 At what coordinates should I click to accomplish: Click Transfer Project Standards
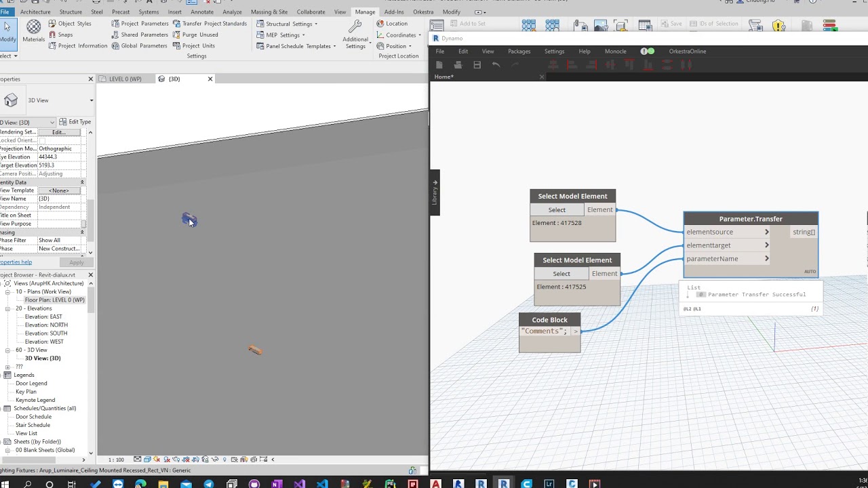[x=210, y=24]
